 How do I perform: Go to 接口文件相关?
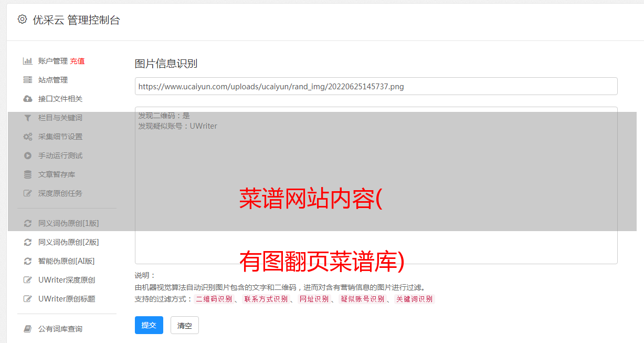(x=60, y=99)
